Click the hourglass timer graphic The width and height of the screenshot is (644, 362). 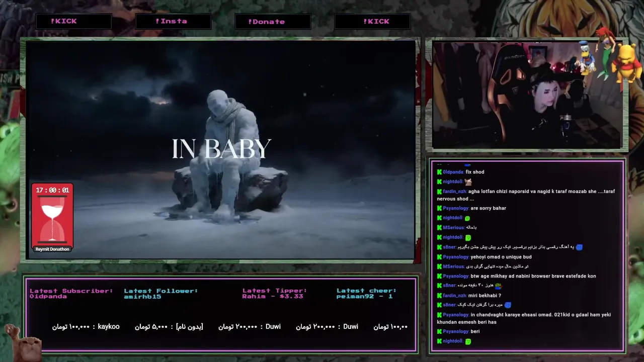[x=52, y=220]
